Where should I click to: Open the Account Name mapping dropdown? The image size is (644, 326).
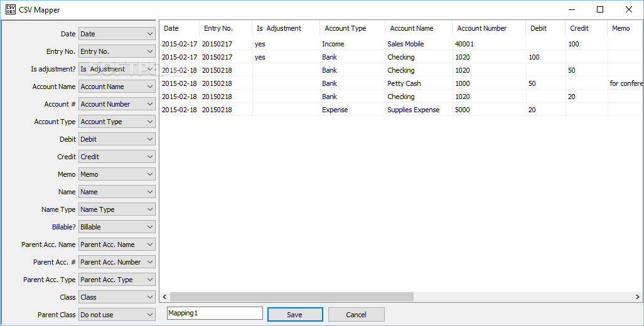[117, 87]
